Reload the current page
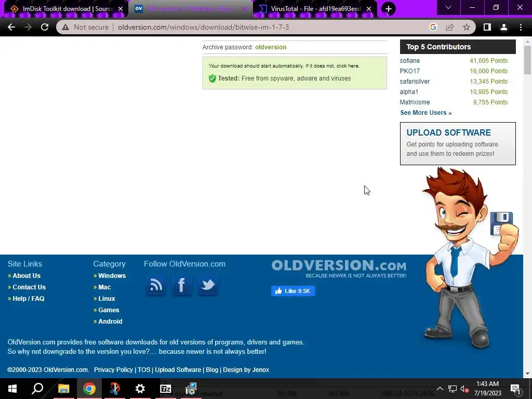The height and width of the screenshot is (399, 532). point(45,27)
